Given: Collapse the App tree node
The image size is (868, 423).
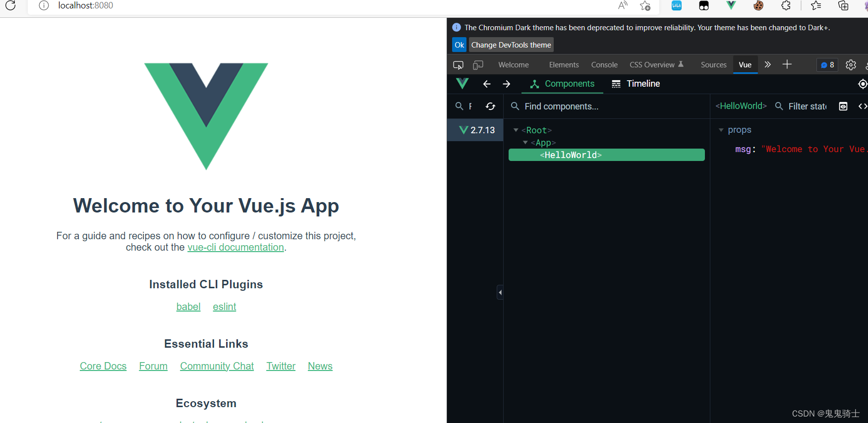Looking at the screenshot, I should pos(525,143).
